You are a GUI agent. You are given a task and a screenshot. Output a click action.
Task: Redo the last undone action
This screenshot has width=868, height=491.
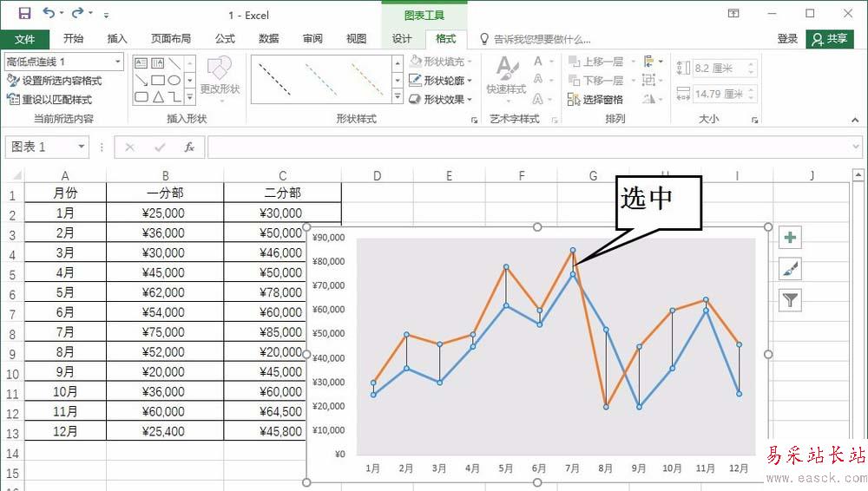coord(78,13)
